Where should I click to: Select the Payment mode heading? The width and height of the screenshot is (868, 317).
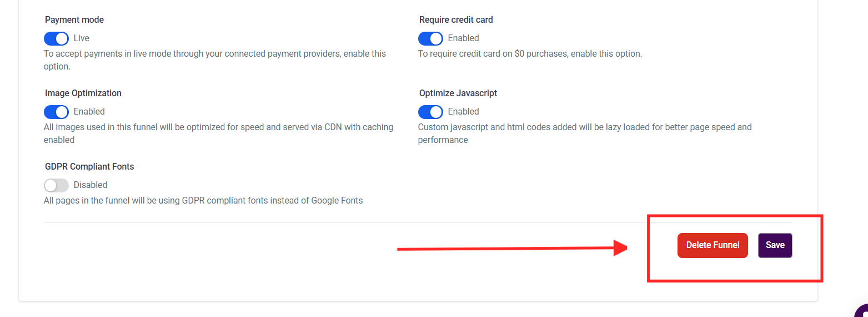(74, 20)
